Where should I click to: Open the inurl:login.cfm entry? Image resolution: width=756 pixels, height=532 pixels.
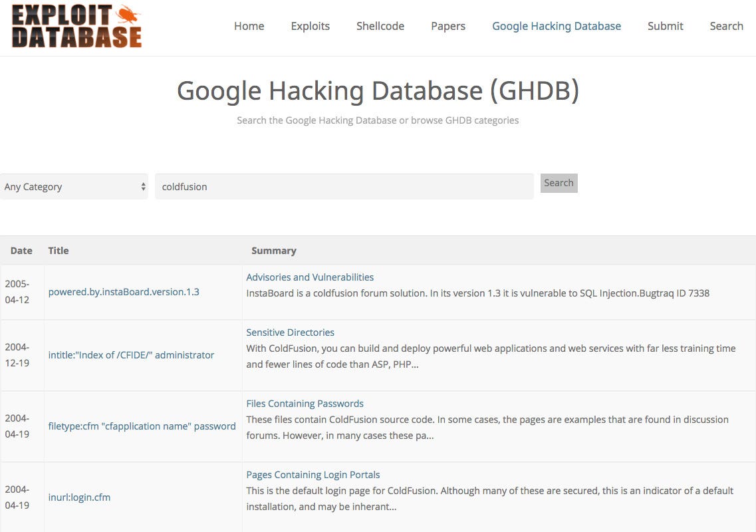coord(79,497)
